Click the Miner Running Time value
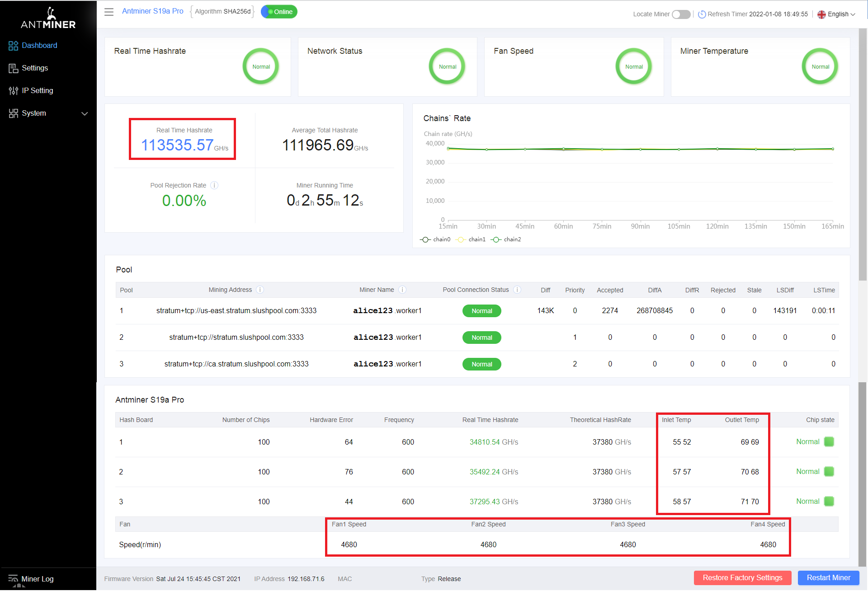Screen dimensions: 868x591 pyautogui.click(x=325, y=201)
